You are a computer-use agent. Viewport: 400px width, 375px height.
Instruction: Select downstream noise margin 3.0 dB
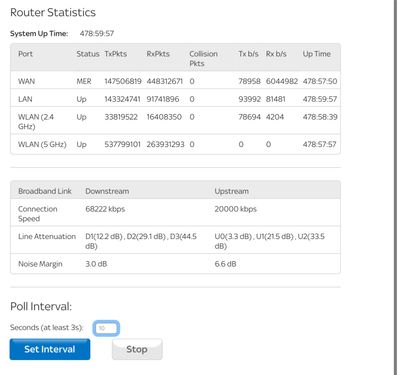click(x=96, y=264)
